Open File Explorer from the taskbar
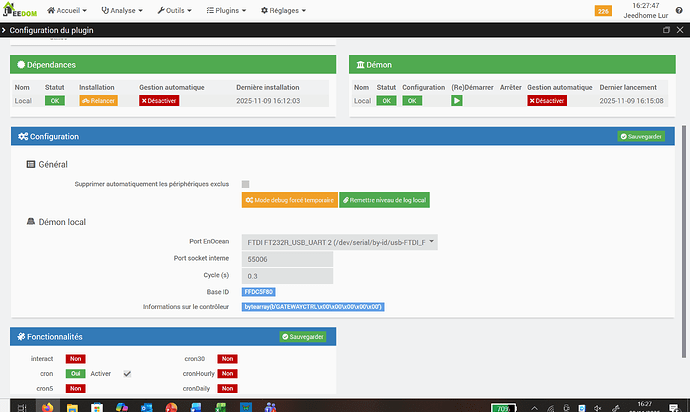 coord(72,407)
